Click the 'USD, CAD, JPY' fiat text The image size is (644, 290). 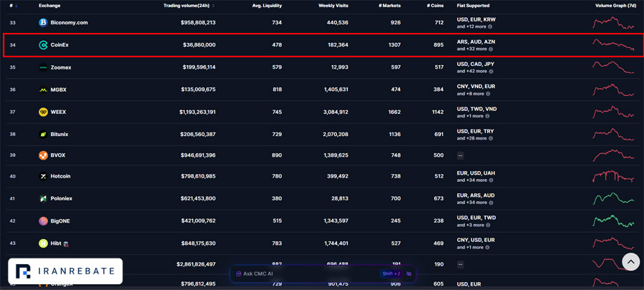tap(476, 64)
